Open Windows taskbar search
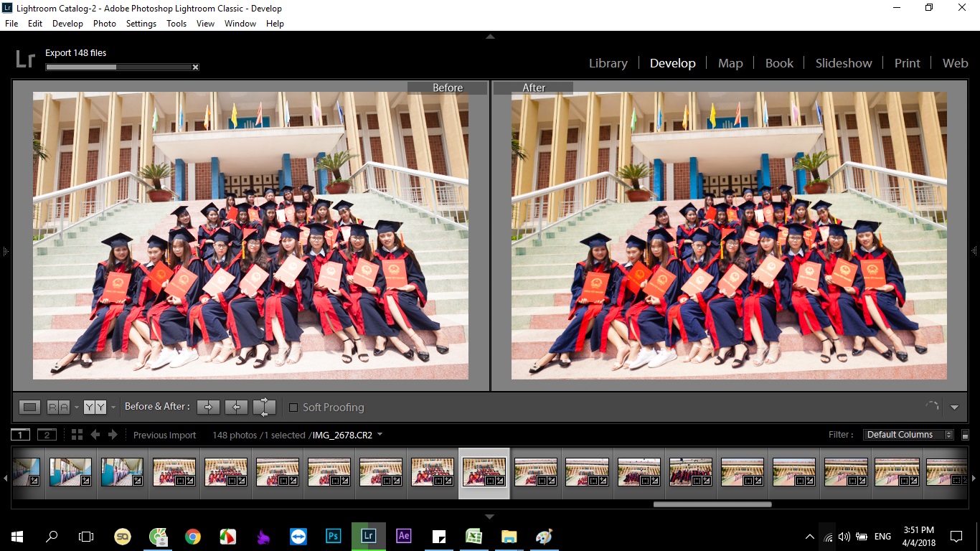 point(52,536)
